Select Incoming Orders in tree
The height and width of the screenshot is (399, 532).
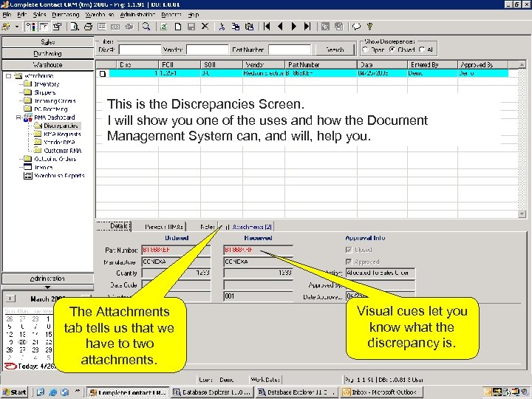click(55, 100)
